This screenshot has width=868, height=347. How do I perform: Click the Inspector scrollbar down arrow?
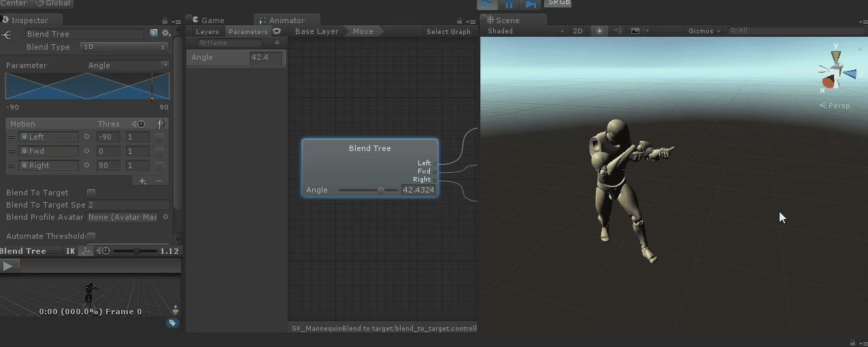pos(178,239)
